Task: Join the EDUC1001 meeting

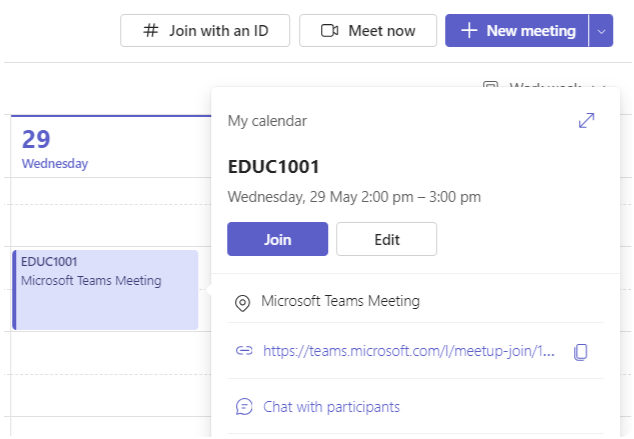Action: [x=277, y=239]
